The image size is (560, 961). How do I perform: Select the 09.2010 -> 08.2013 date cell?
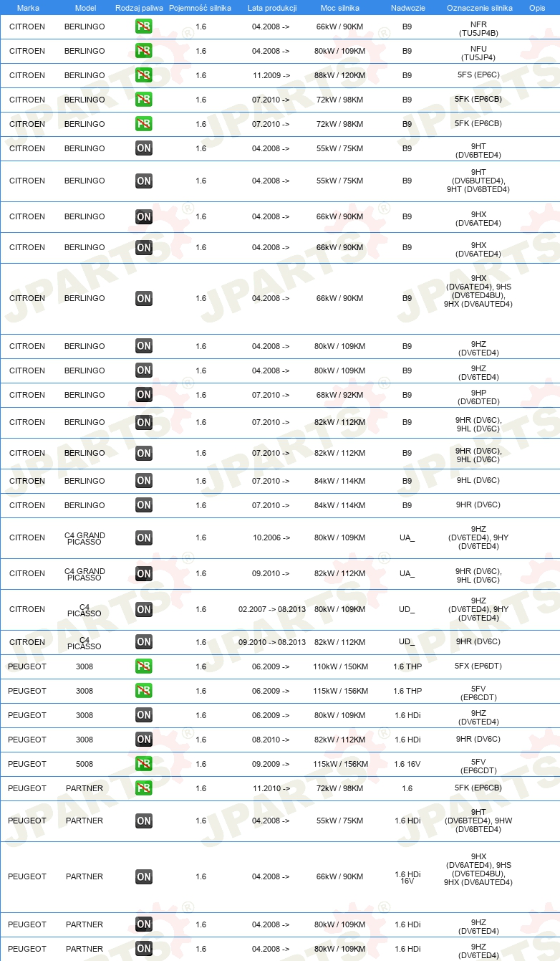pos(272,642)
